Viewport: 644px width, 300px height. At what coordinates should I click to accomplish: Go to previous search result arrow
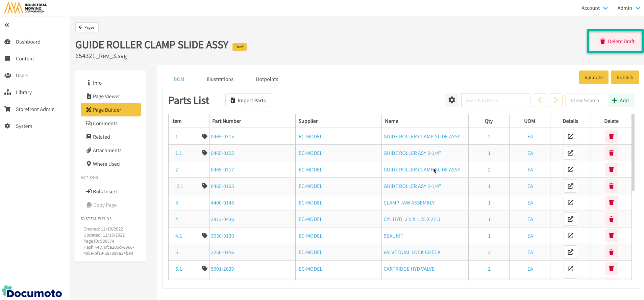pos(539,100)
